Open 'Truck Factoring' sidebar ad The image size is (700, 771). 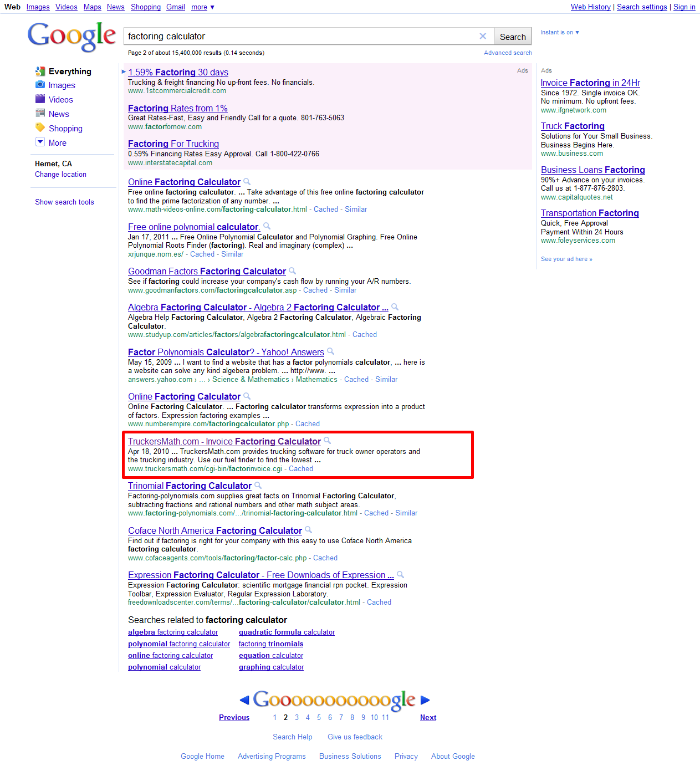click(573, 126)
